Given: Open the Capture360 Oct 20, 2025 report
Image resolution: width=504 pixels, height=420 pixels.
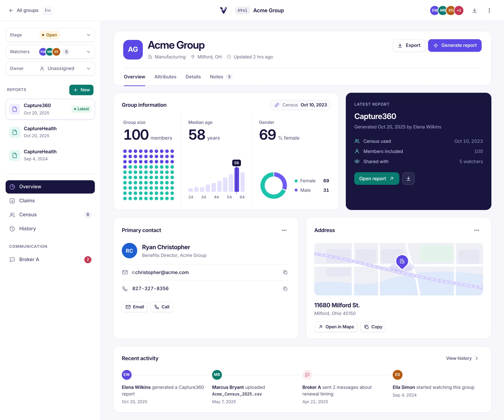Looking at the screenshot, I should point(50,109).
